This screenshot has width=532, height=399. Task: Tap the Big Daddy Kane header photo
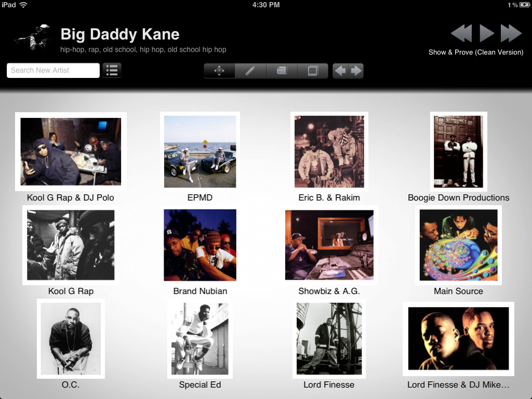(33, 37)
